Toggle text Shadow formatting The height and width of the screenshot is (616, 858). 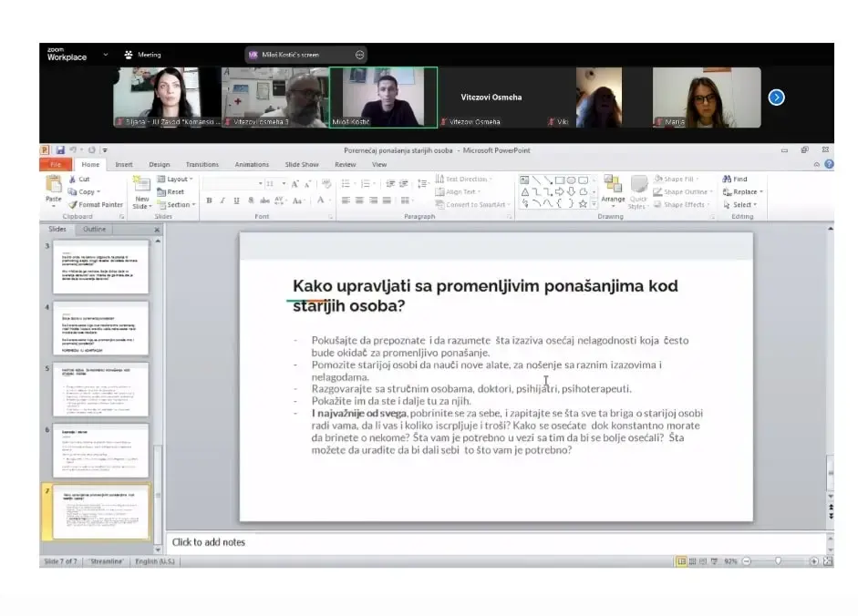click(x=251, y=200)
